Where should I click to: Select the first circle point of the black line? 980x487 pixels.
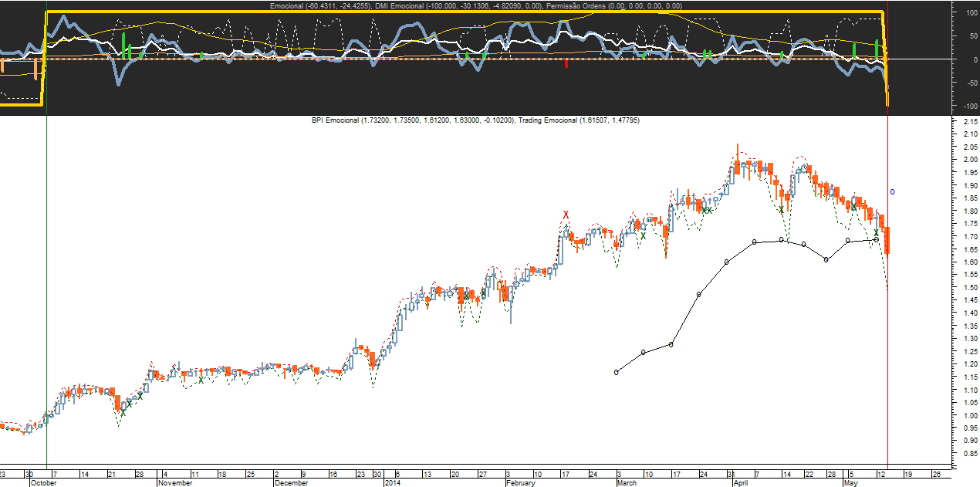point(616,372)
